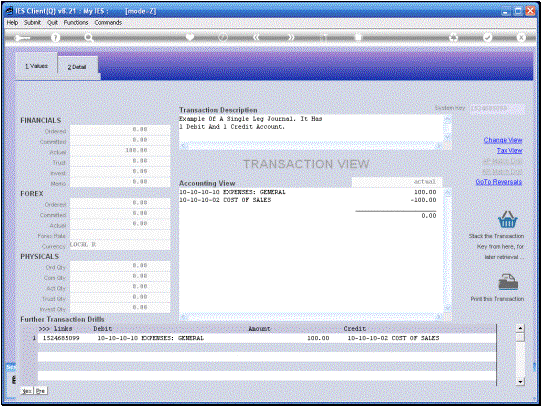Follow the GoTo Reversals link
This screenshot has height=406, width=541.
pos(499,182)
